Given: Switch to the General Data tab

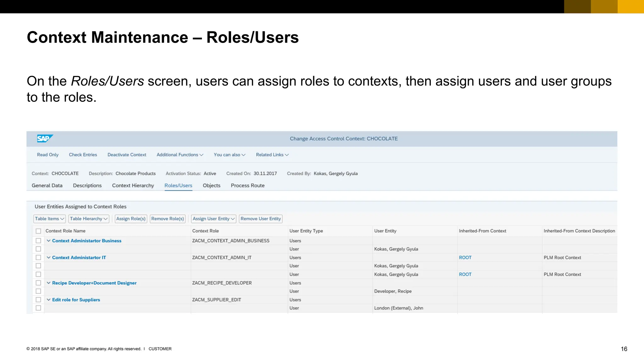Looking at the screenshot, I should [x=47, y=185].
